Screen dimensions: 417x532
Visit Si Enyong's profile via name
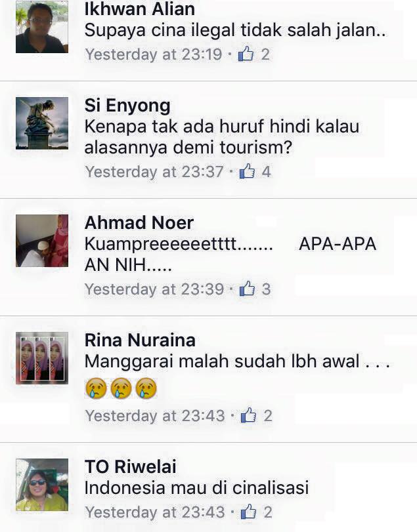[127, 106]
